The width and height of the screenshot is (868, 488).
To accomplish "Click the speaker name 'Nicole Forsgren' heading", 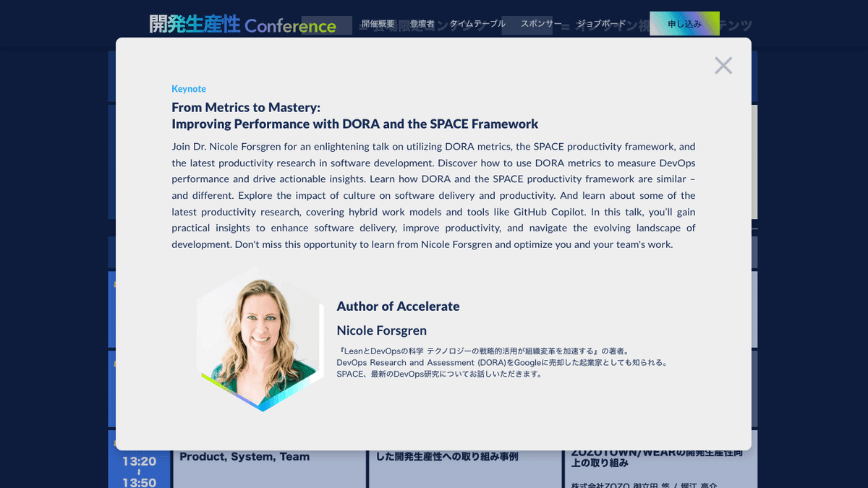I will tap(382, 330).
